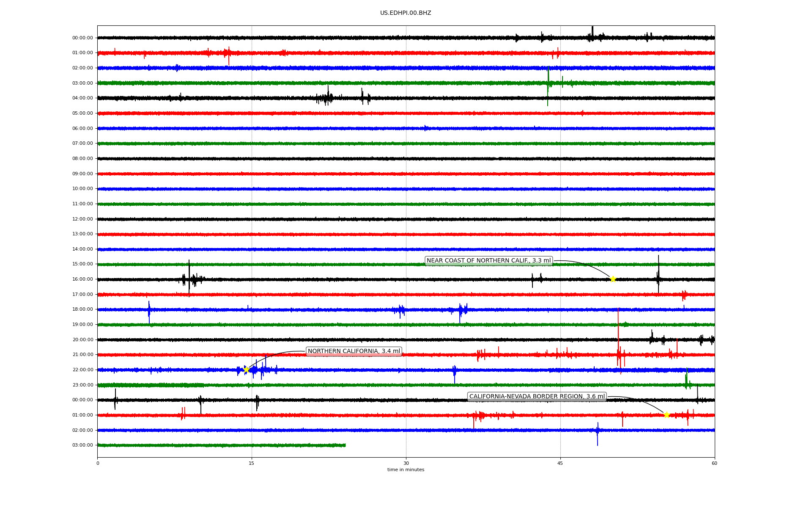Click the 03:00:00 label near the top

click(x=82, y=83)
